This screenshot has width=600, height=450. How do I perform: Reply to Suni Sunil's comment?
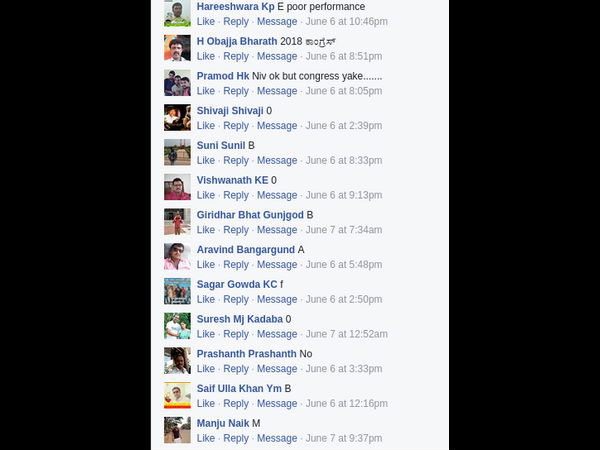pyautogui.click(x=236, y=160)
